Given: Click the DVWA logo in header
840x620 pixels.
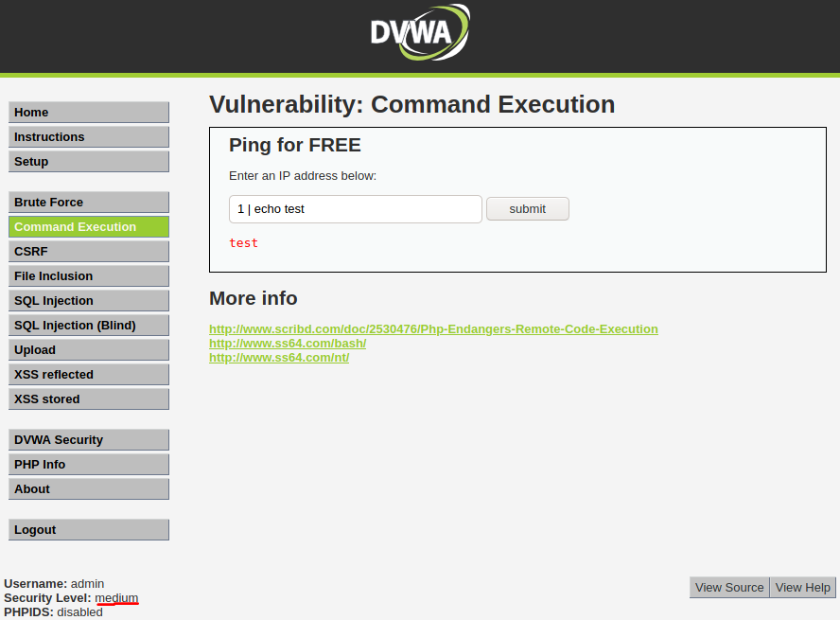Looking at the screenshot, I should point(420,32).
